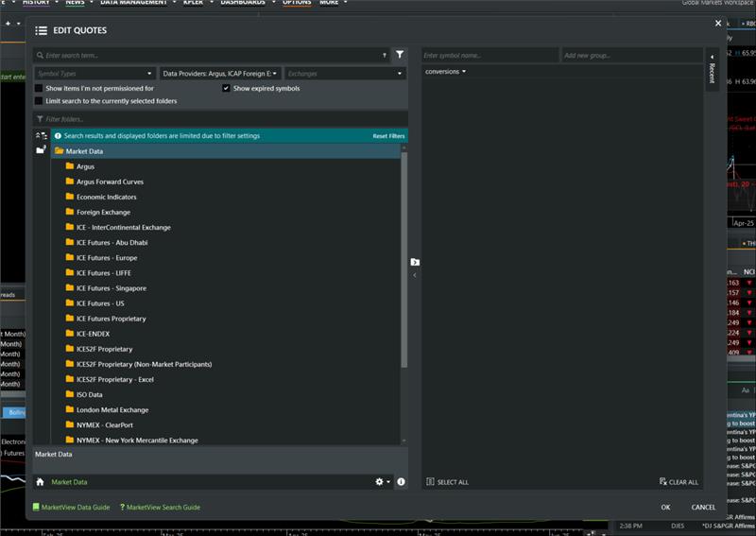Click the search magnifier icon
Image resolution: width=756 pixels, height=536 pixels.
click(40, 56)
